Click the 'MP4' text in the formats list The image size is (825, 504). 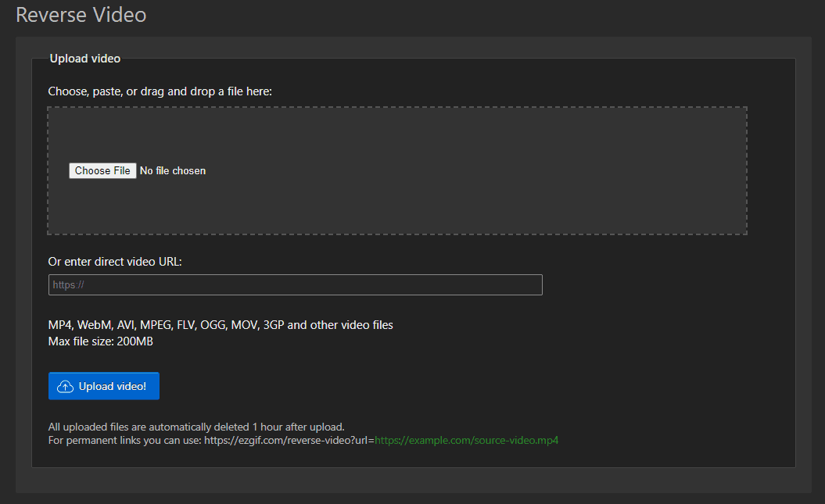pos(59,325)
